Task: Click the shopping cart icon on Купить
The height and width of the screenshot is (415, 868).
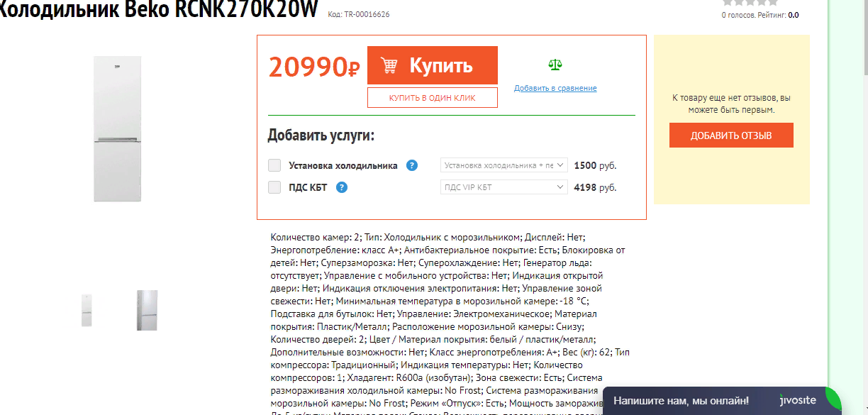Action: tap(389, 66)
